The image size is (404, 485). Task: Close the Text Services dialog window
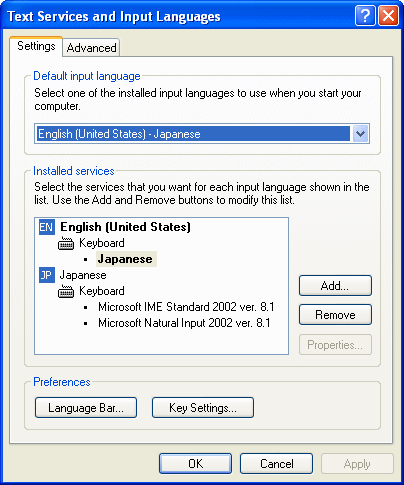[388, 16]
